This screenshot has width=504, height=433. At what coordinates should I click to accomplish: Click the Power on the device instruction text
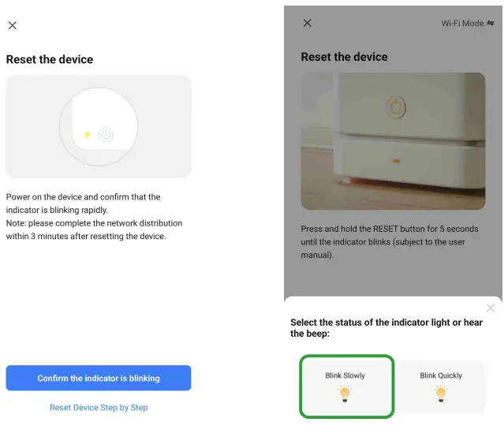94,216
